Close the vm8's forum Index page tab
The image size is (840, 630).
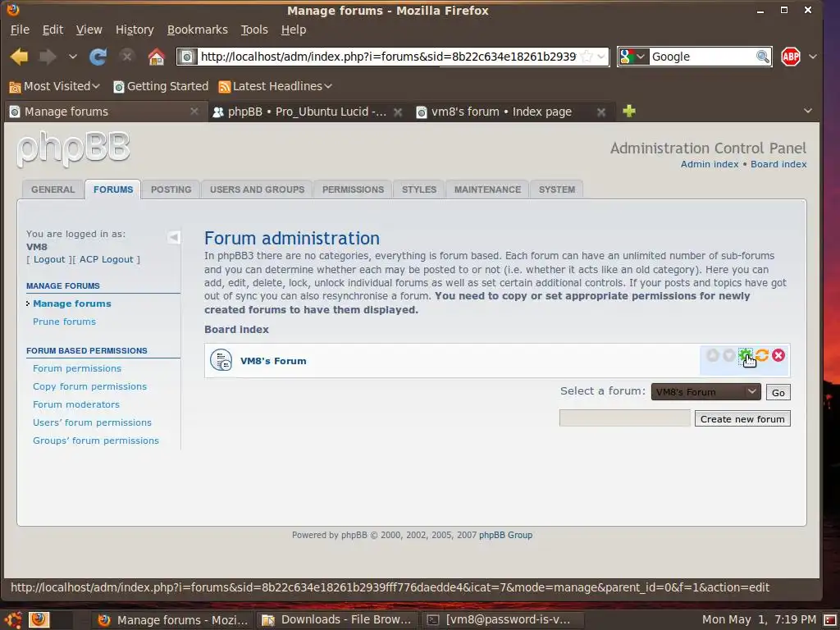(x=601, y=112)
